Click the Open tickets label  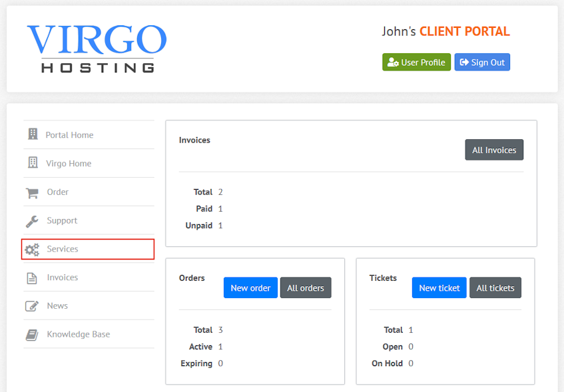(x=392, y=347)
